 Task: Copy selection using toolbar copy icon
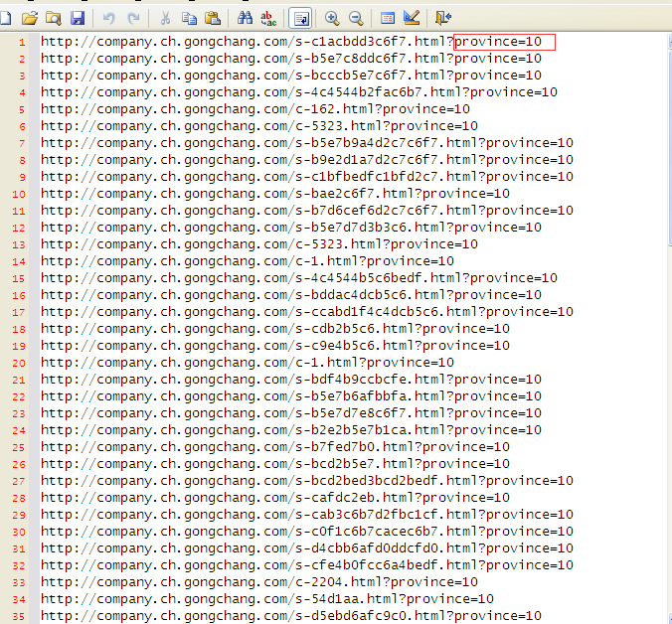[189, 18]
